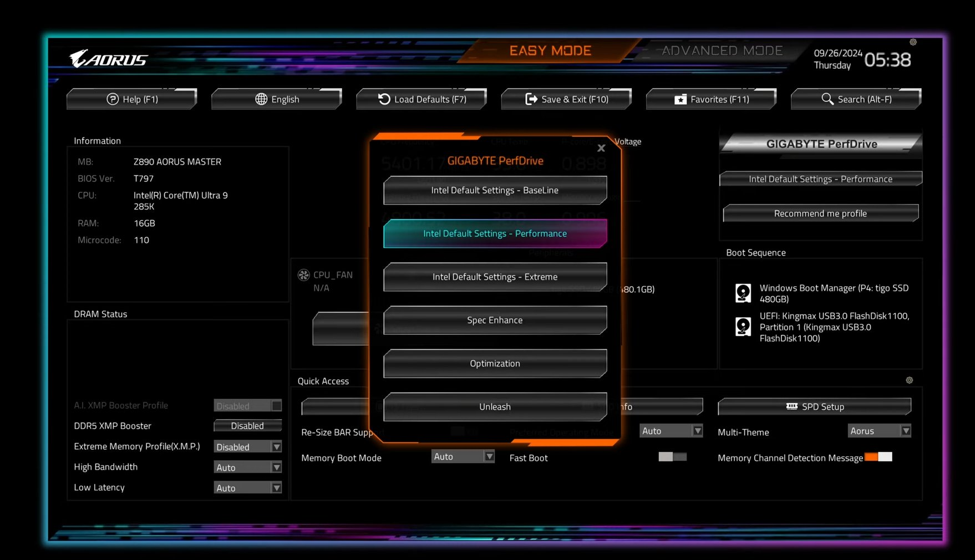Open the right-panel PerfDrive Performance selector
Viewport: 975px width, 560px height.
tap(820, 179)
